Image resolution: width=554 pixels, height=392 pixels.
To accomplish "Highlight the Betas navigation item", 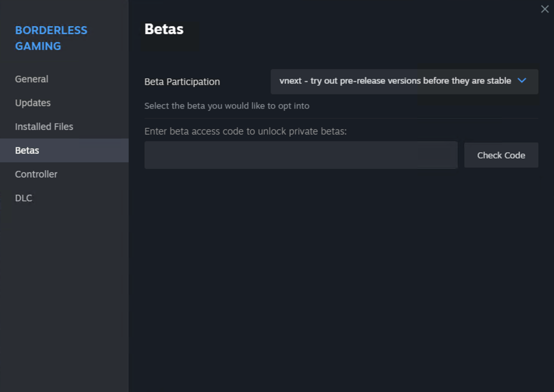I will [x=27, y=150].
